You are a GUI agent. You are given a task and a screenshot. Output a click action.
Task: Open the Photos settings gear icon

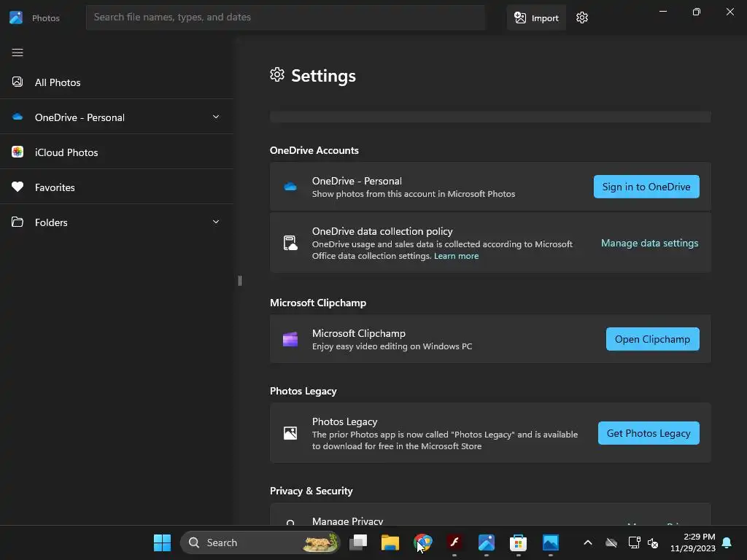coord(581,17)
